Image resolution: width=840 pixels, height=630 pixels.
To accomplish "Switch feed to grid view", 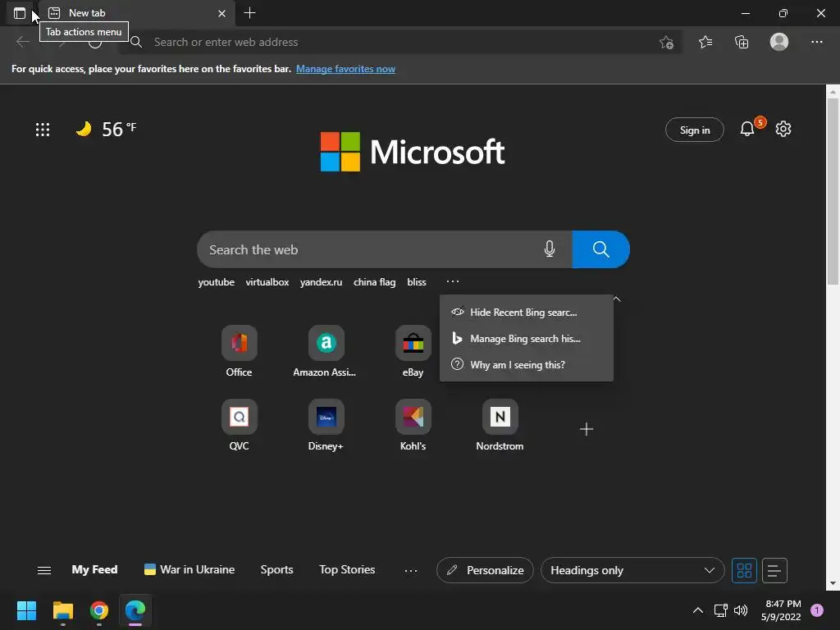I will pyautogui.click(x=744, y=571).
